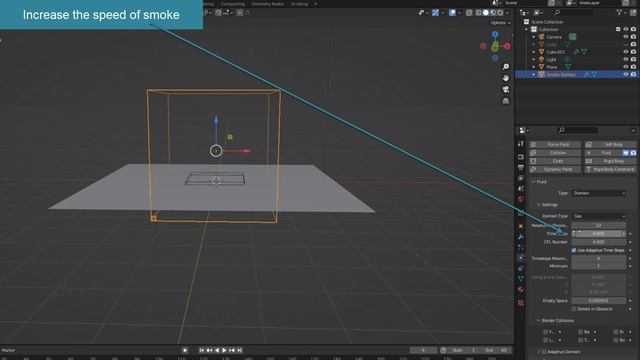Click the CFL Number value field

tap(599, 242)
